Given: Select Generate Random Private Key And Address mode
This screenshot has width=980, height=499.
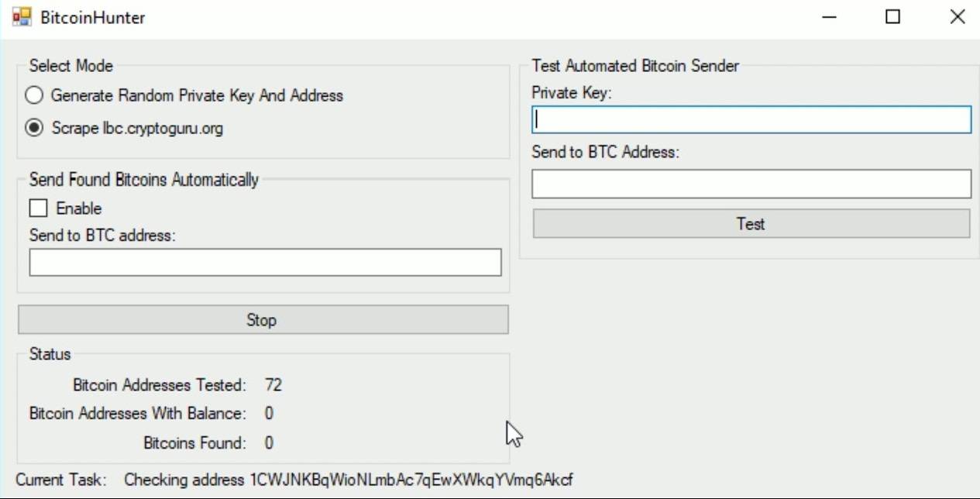Looking at the screenshot, I should click(34, 96).
